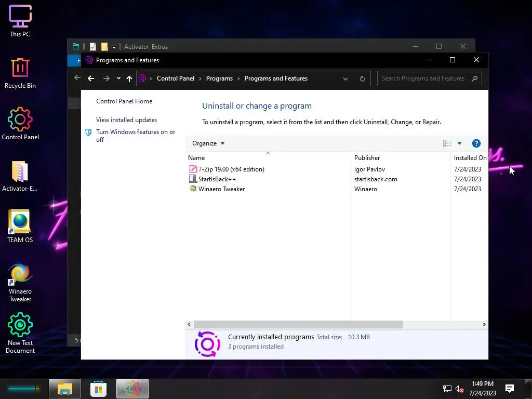The height and width of the screenshot is (399, 532).
Task: Click Control Panel taskbar button
Action: (132, 389)
